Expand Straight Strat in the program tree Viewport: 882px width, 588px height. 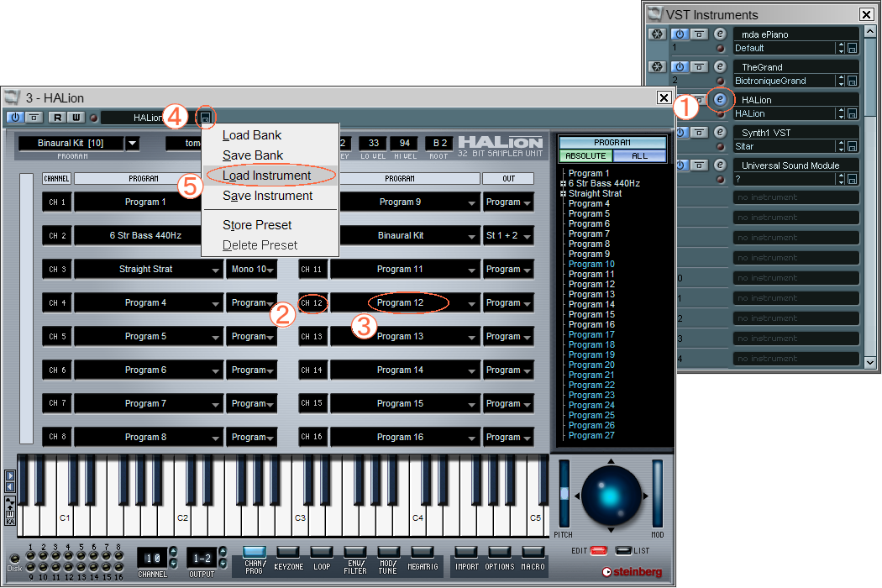pyautogui.click(x=563, y=193)
